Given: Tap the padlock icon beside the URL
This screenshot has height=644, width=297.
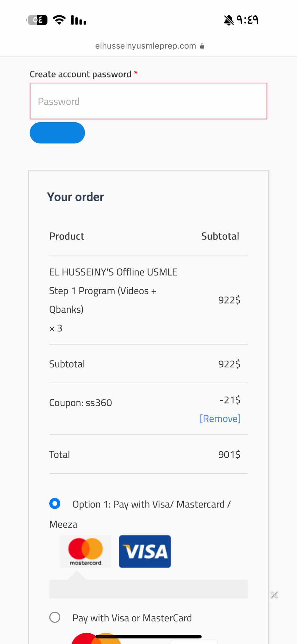Looking at the screenshot, I should tap(202, 46).
